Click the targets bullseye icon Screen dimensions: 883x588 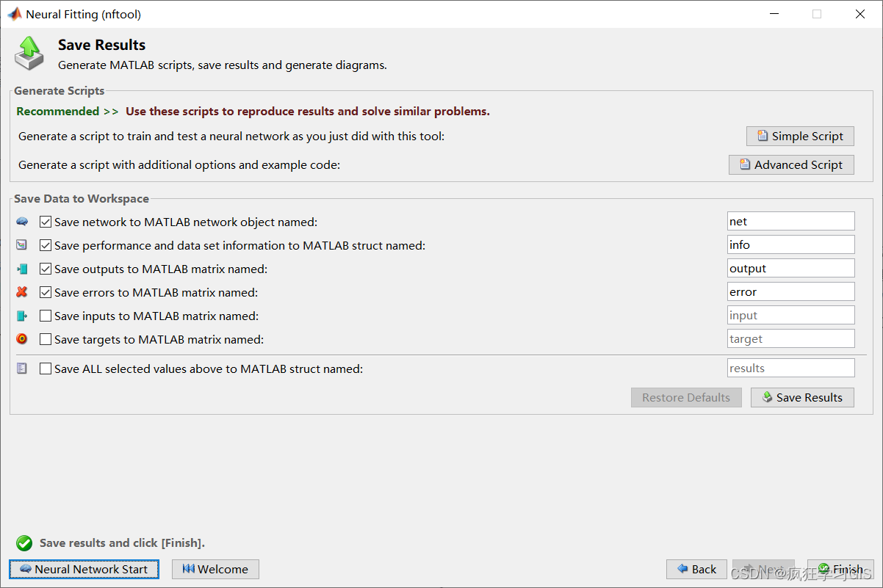(x=22, y=339)
